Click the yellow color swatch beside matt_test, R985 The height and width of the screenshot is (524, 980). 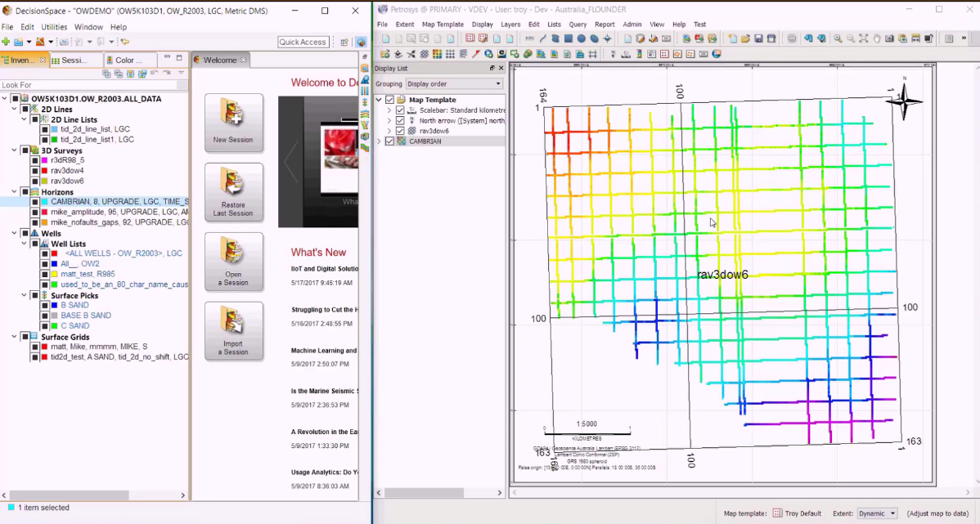(54, 274)
